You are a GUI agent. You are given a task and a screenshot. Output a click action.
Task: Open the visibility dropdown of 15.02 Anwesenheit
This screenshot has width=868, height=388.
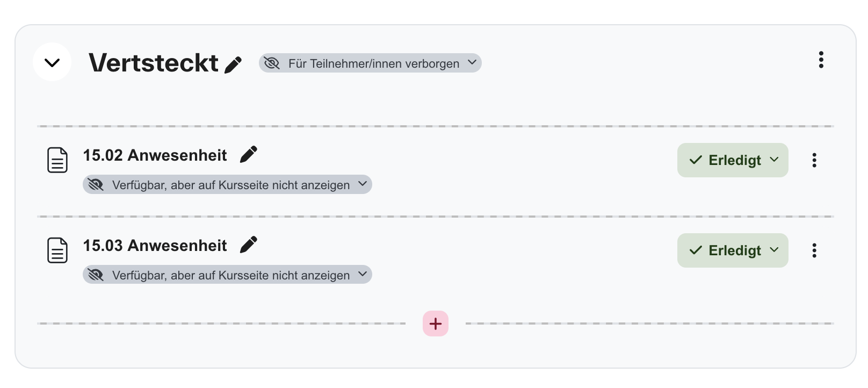(363, 184)
